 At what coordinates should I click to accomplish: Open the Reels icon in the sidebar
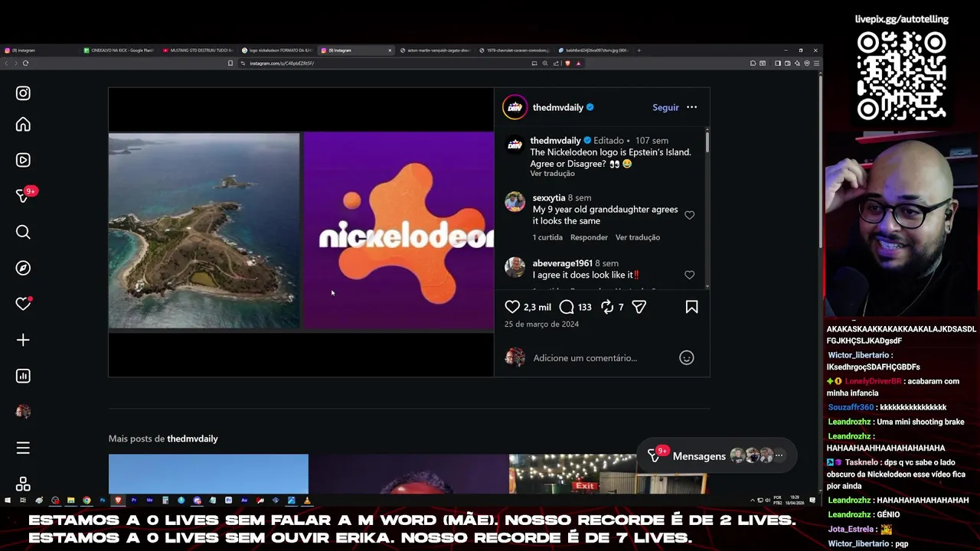pos(23,160)
